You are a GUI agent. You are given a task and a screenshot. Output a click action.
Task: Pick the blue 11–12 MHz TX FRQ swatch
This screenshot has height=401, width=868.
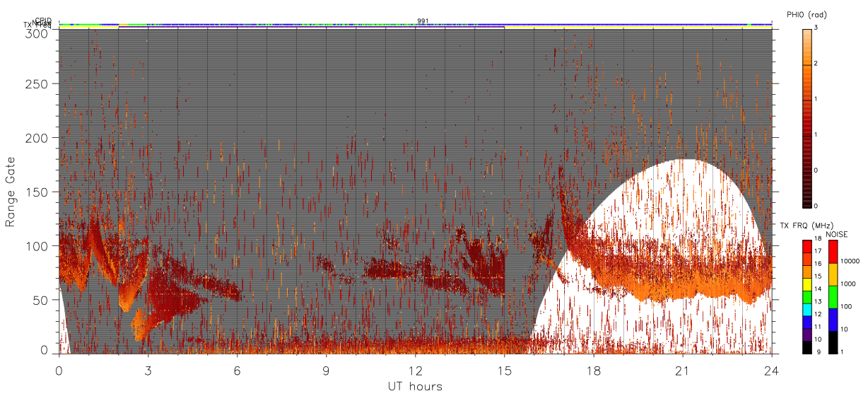pyautogui.click(x=807, y=322)
